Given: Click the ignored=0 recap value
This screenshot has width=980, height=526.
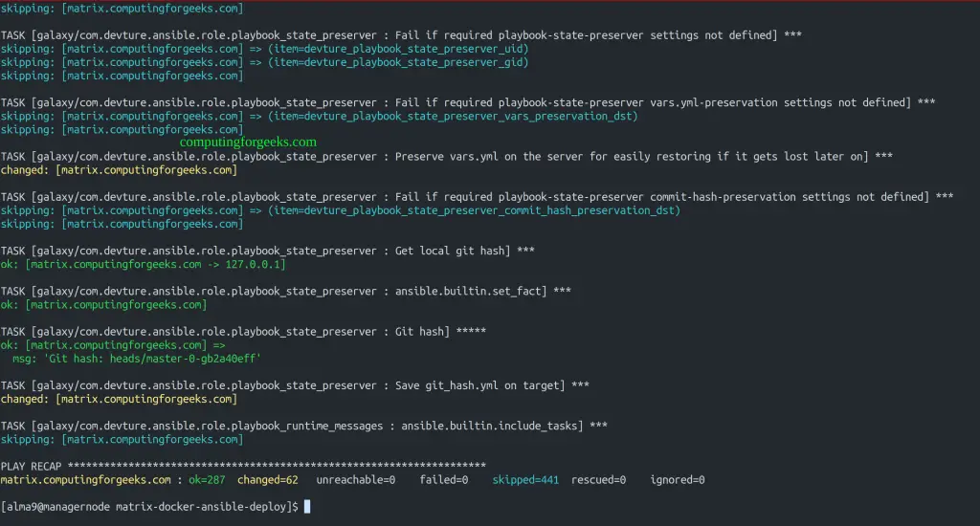Looking at the screenshot, I should [x=678, y=480].
